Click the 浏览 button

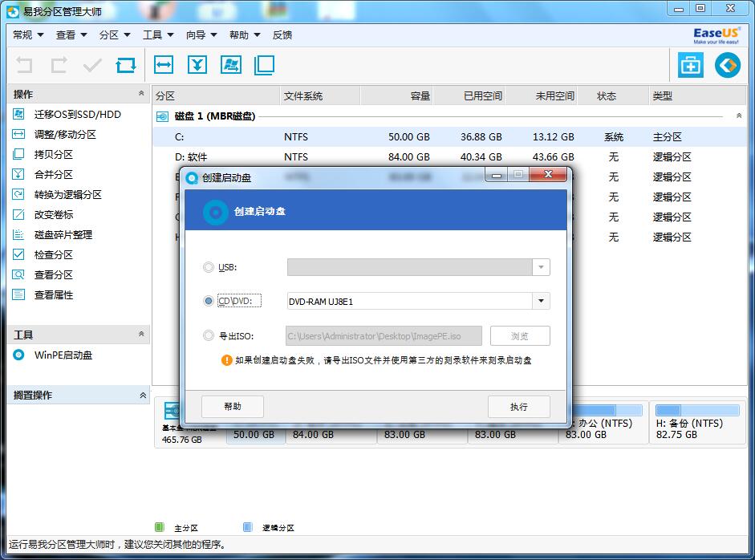coord(520,336)
